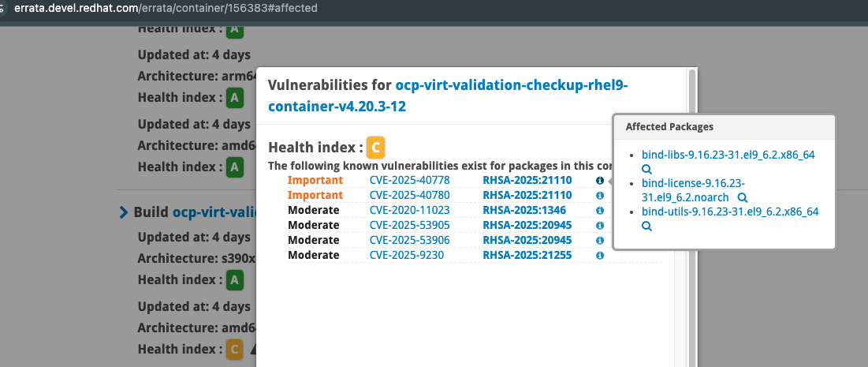
Task: Click the yellow health index C badge in the popup
Action: point(376,147)
